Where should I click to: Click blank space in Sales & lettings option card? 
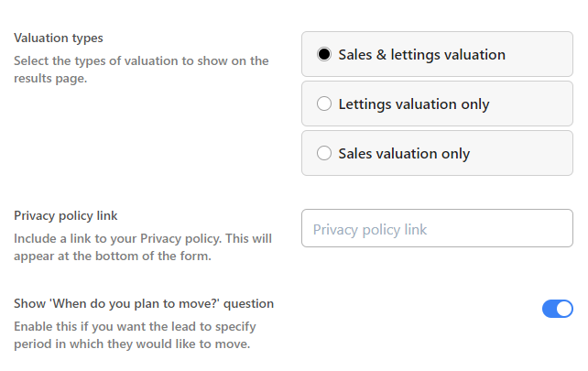(x=540, y=55)
